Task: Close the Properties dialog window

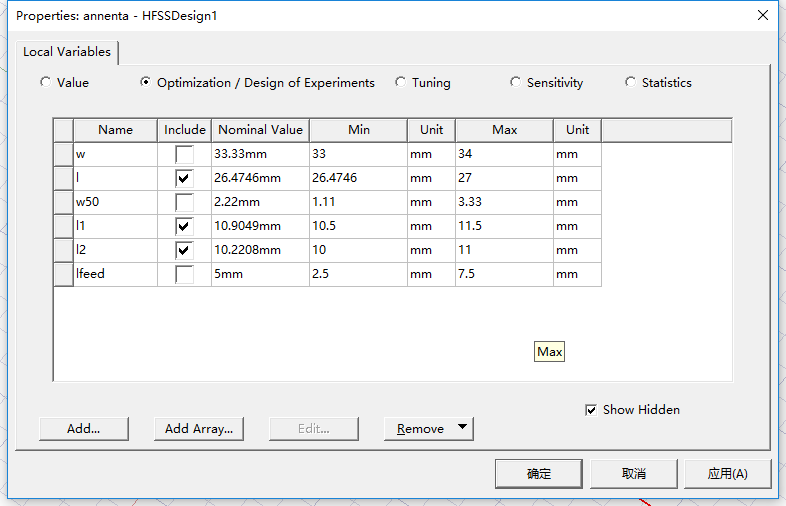Action: click(x=762, y=16)
